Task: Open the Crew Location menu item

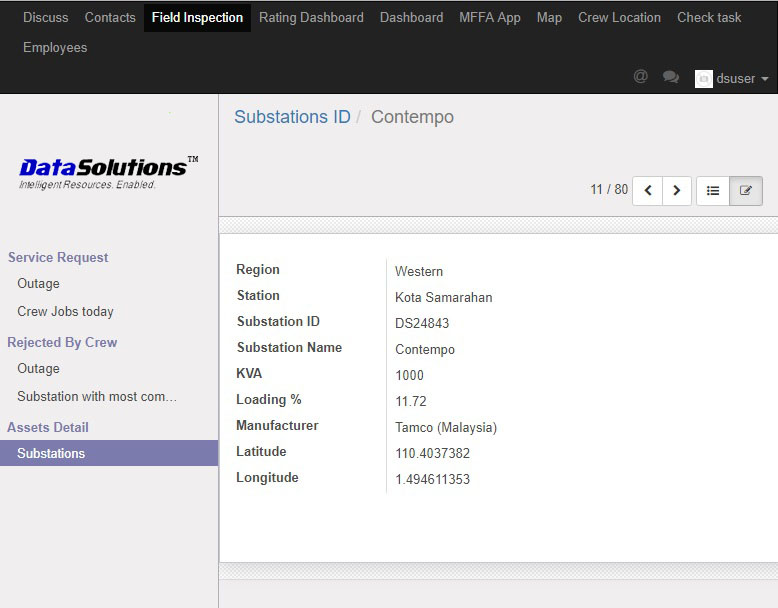Action: (619, 17)
